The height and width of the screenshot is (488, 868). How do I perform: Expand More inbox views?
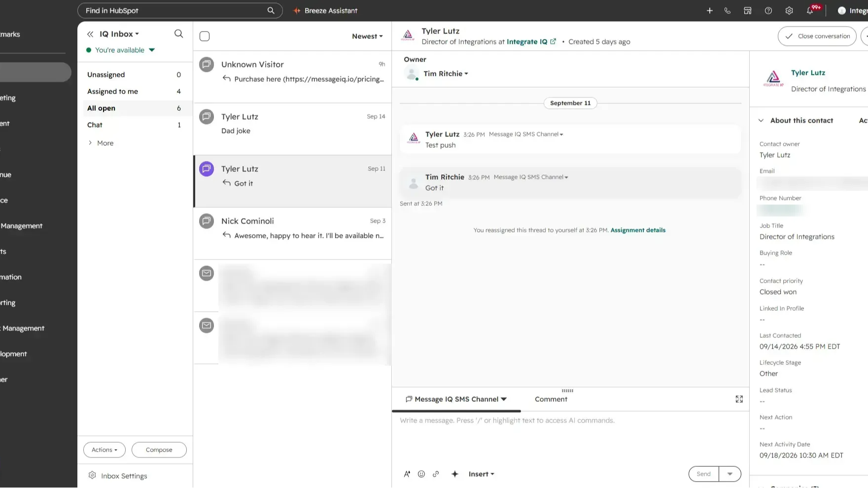[x=101, y=143]
